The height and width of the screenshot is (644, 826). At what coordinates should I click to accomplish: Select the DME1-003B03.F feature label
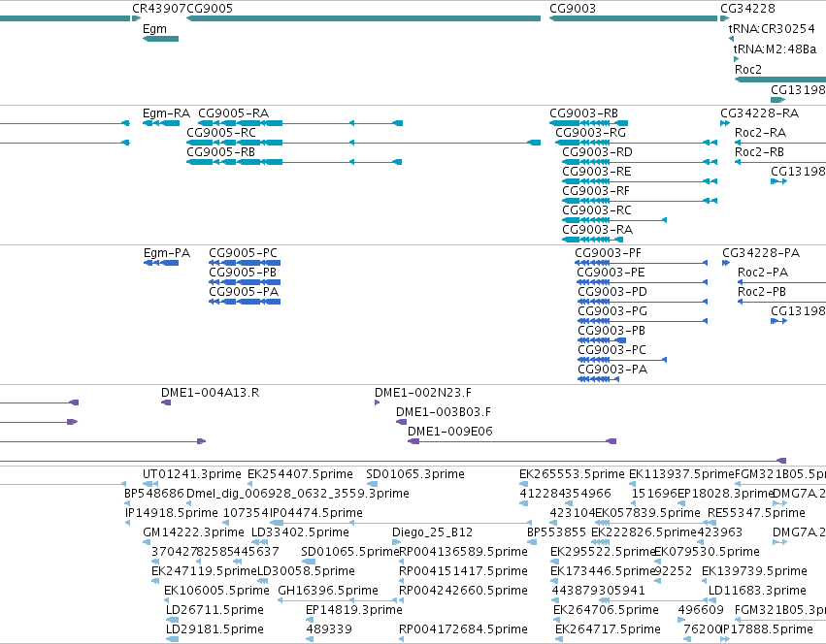(x=444, y=412)
